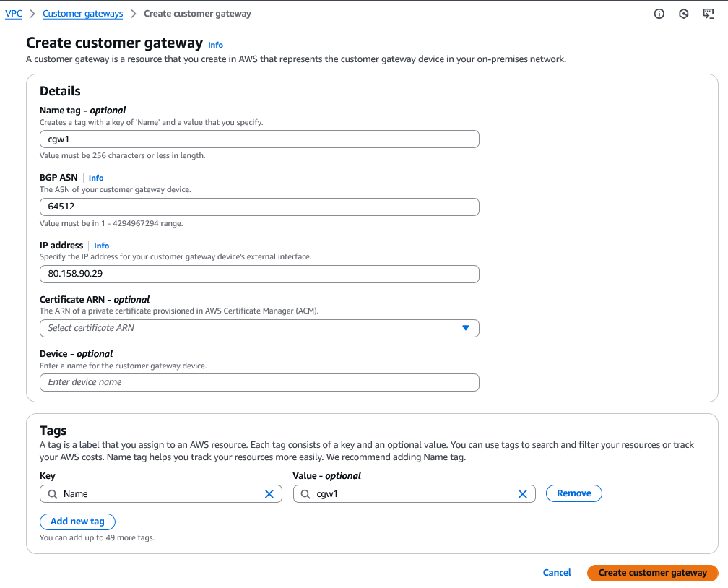Open Info link next to BGP ASN
Image resolution: width=728 pixels, height=588 pixels.
tap(96, 178)
